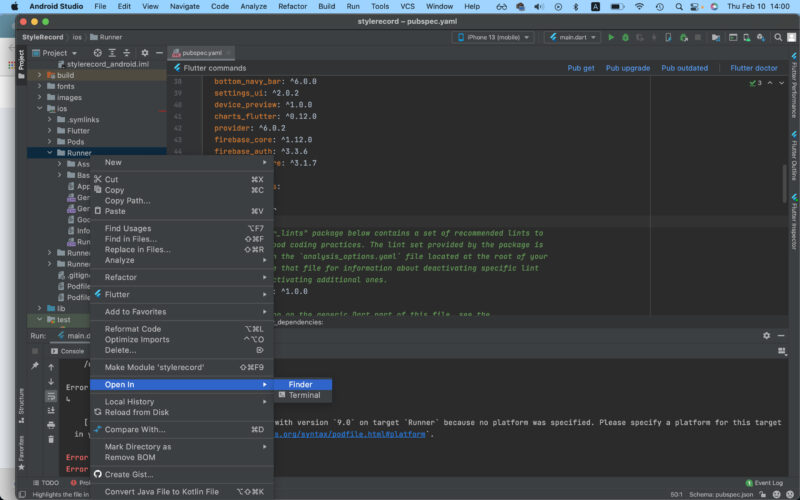
Task: Collapse the Runner folder
Action: click(49, 153)
